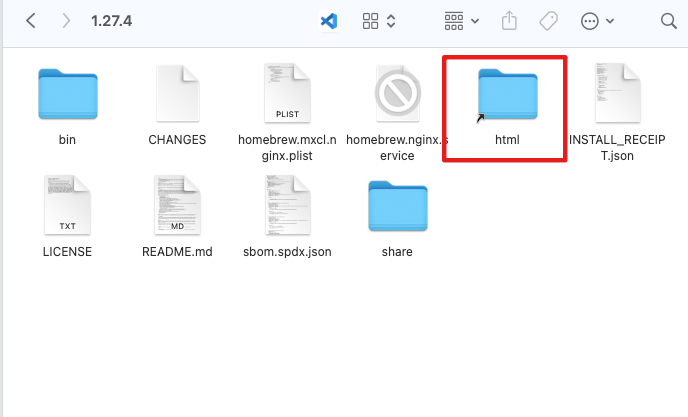Select the bin folder
Image resolution: width=688 pixels, height=417 pixels.
[x=68, y=93]
